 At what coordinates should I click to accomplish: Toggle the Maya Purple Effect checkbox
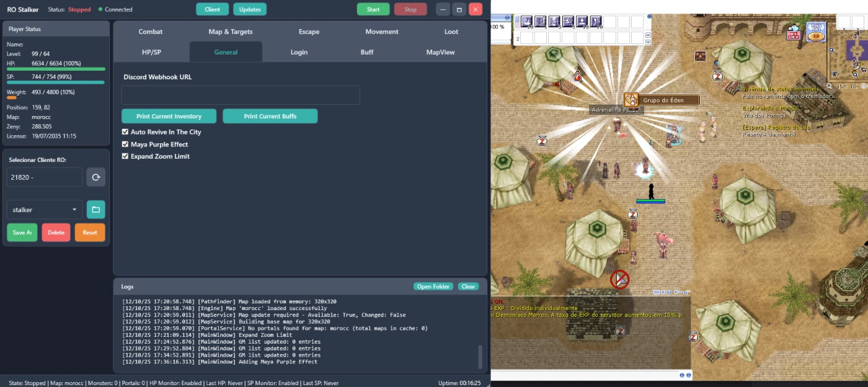pyautogui.click(x=125, y=145)
